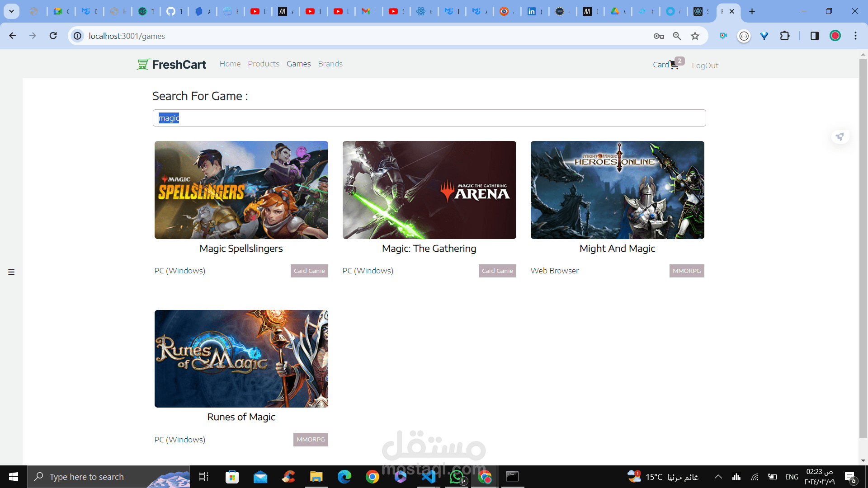Screen dimensions: 868x488
Task: Click the game search input field
Action: (429, 118)
